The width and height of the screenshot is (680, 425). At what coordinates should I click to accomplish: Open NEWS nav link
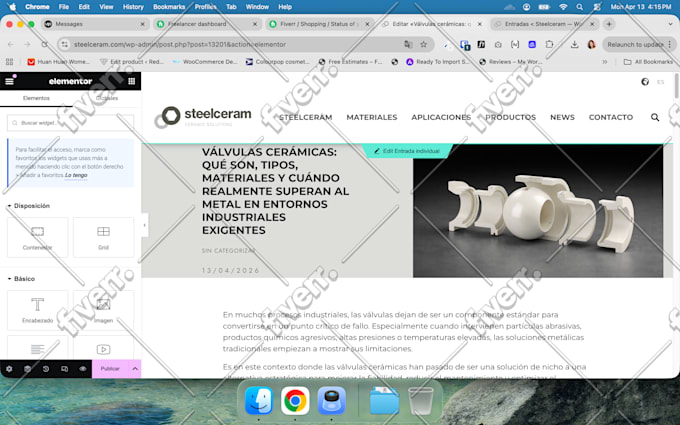tap(562, 117)
